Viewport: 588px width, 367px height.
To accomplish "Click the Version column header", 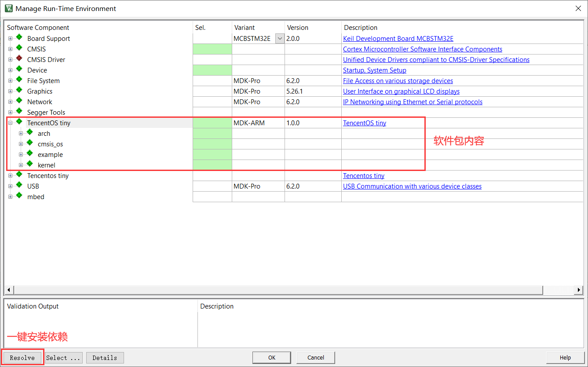I will [x=298, y=28].
